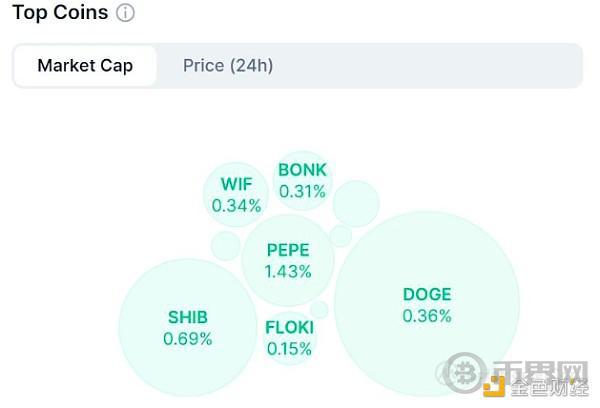This screenshot has height=408, width=600.
Task: Click the unlabeled bubble right of BONK
Action: (356, 203)
